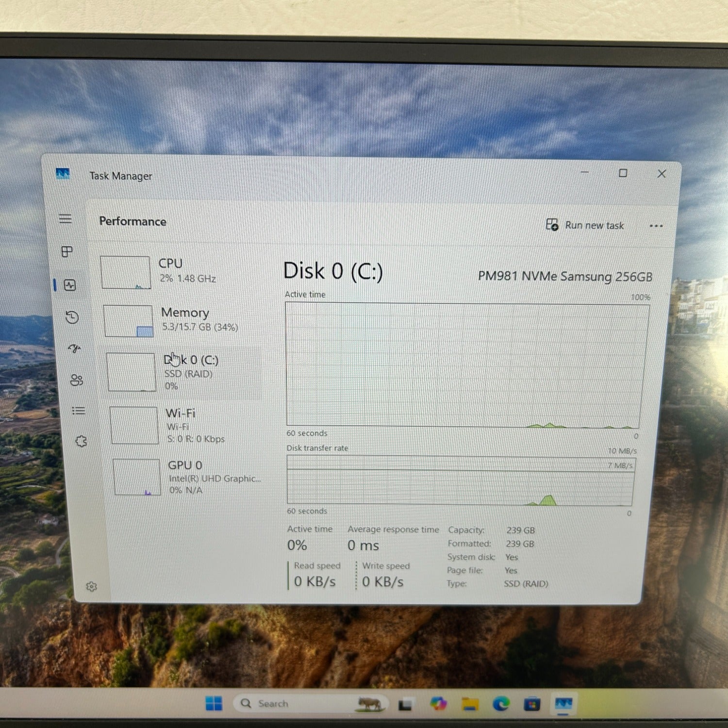This screenshot has height=728, width=728.
Task: Click the Page file Yes value
Action: click(x=511, y=570)
